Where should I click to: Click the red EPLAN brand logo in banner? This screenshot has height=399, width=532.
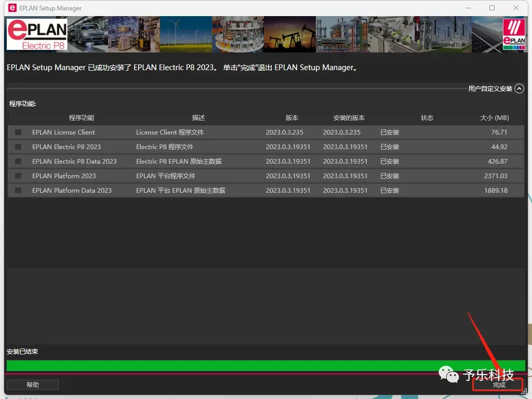tap(514, 34)
